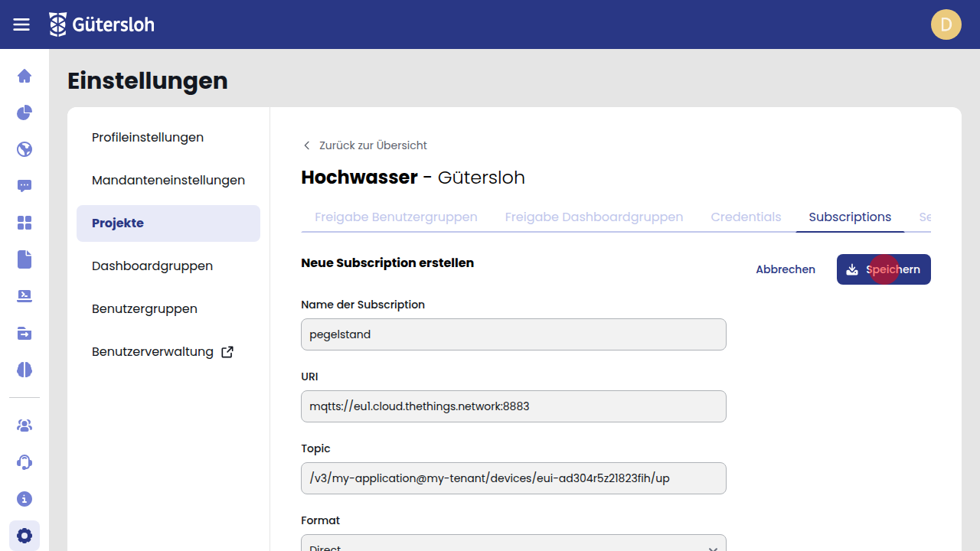Open the user avatar "D" menu
Screen dimensions: 980x551
coord(946,24)
